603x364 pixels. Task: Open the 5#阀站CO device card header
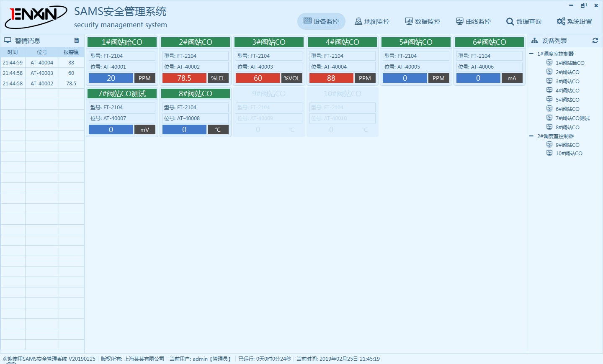tap(416, 42)
